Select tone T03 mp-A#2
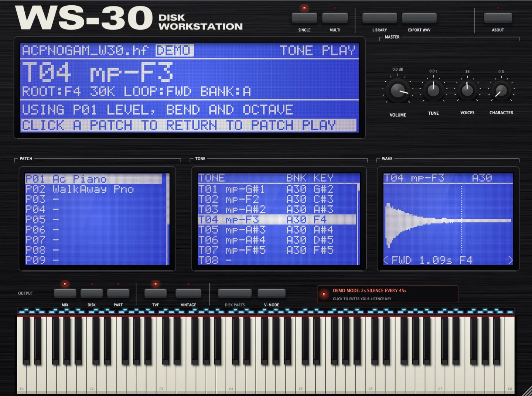Screen dimensions: 532x396 pos(277,210)
